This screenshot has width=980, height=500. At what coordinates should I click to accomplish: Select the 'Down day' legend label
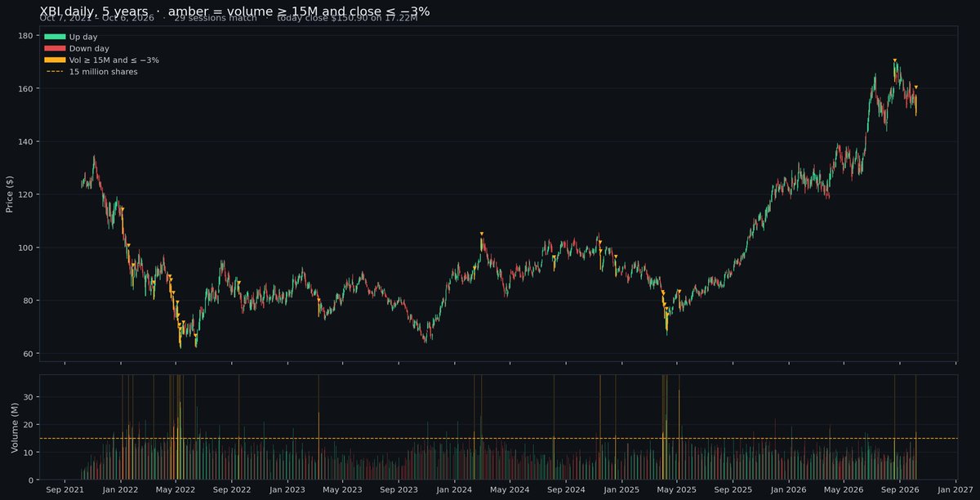(x=89, y=48)
